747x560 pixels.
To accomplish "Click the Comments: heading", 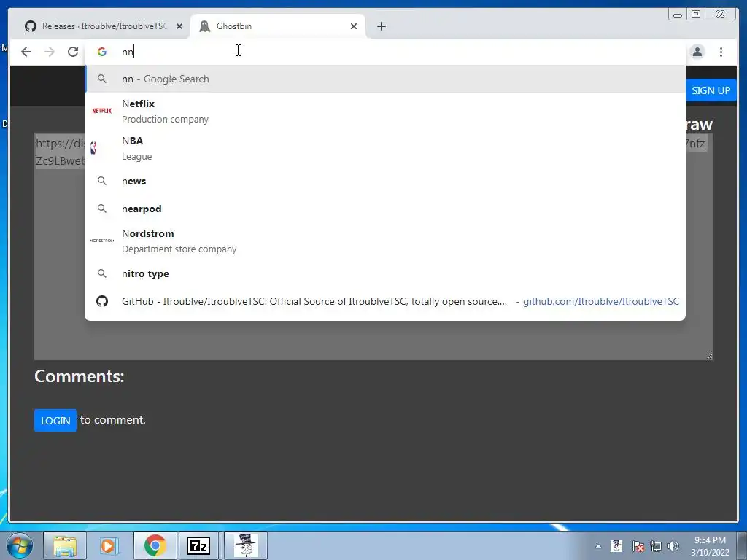I will pyautogui.click(x=79, y=376).
